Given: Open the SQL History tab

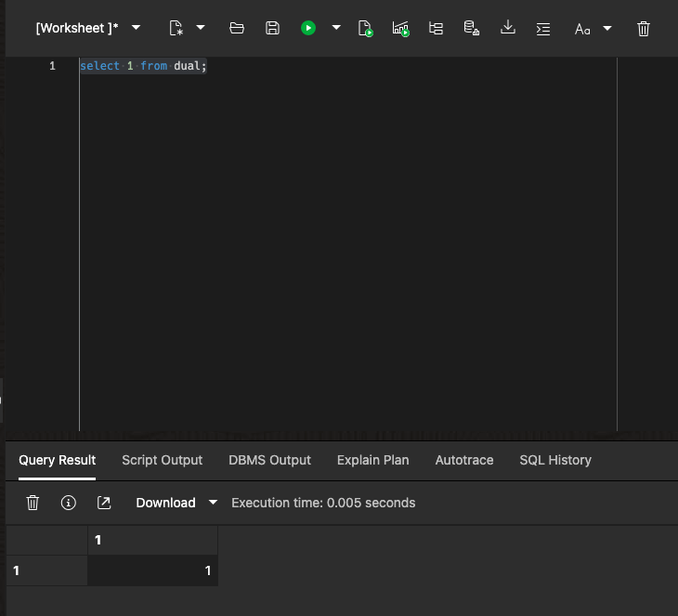Looking at the screenshot, I should [555, 460].
